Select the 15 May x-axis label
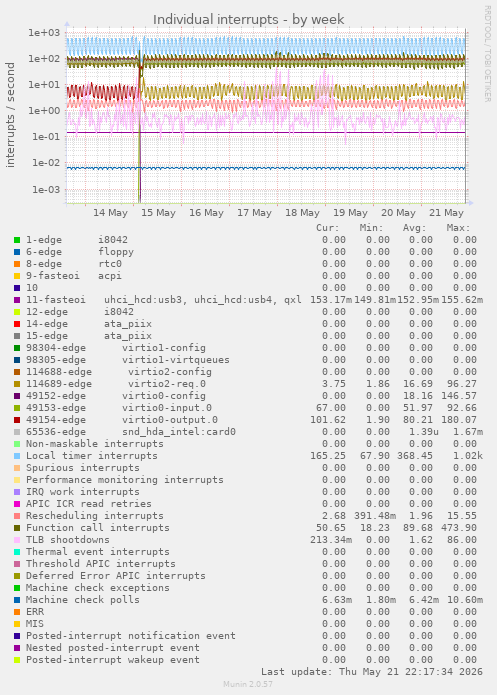This screenshot has height=695, width=497. 158,213
